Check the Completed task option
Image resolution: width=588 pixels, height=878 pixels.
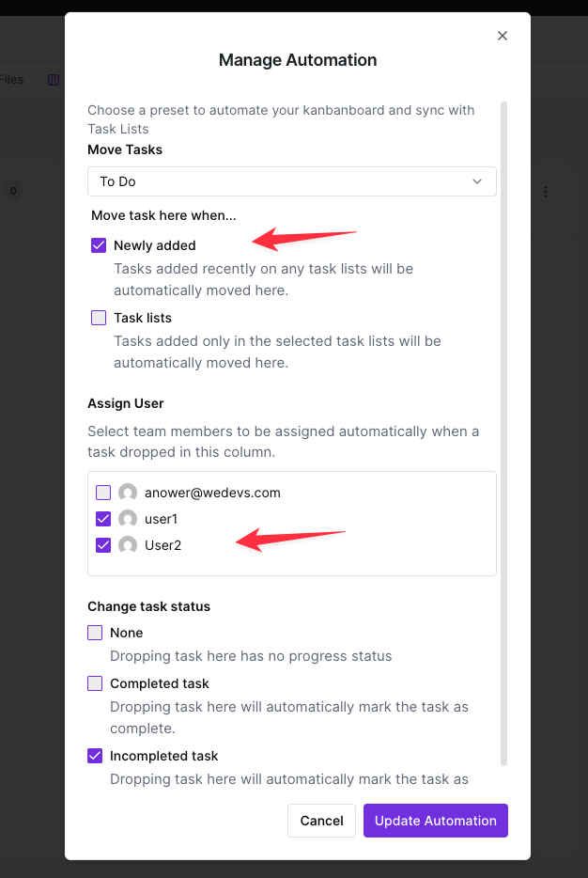click(95, 683)
